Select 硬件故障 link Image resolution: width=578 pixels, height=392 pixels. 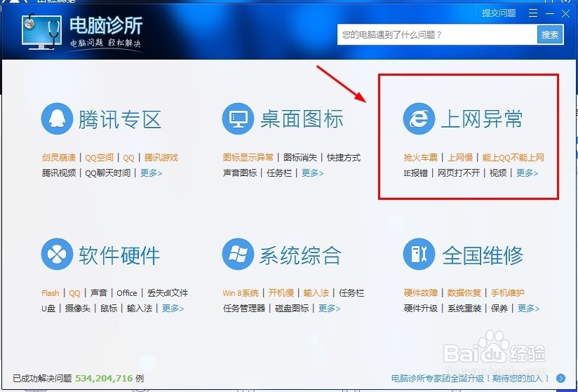tap(421, 293)
